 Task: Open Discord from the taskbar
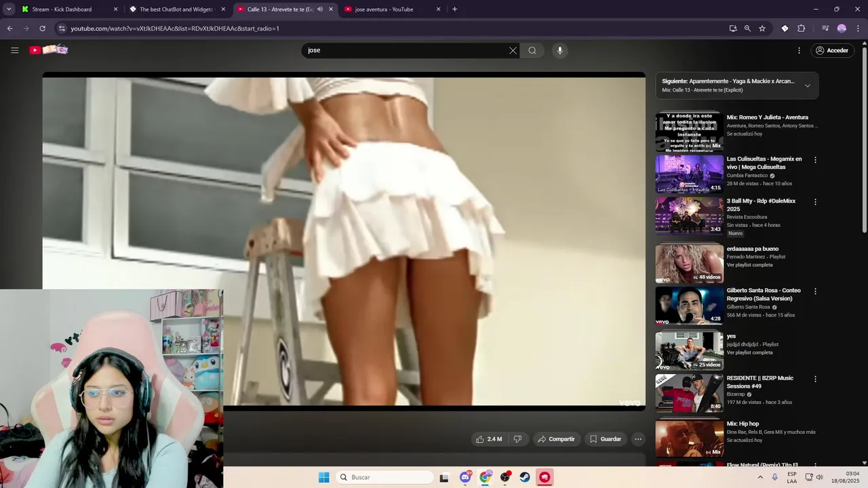(x=465, y=477)
